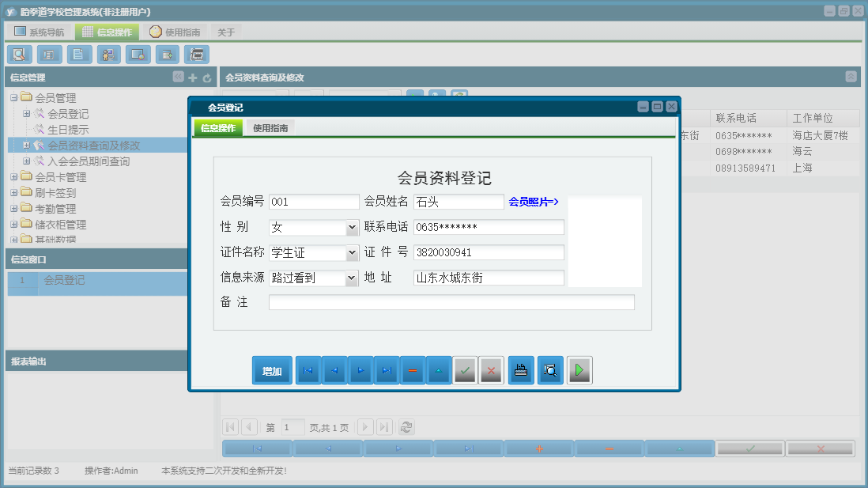Switch to the 信息操作 main tab
Viewport: 868px width, 488px height.
108,32
